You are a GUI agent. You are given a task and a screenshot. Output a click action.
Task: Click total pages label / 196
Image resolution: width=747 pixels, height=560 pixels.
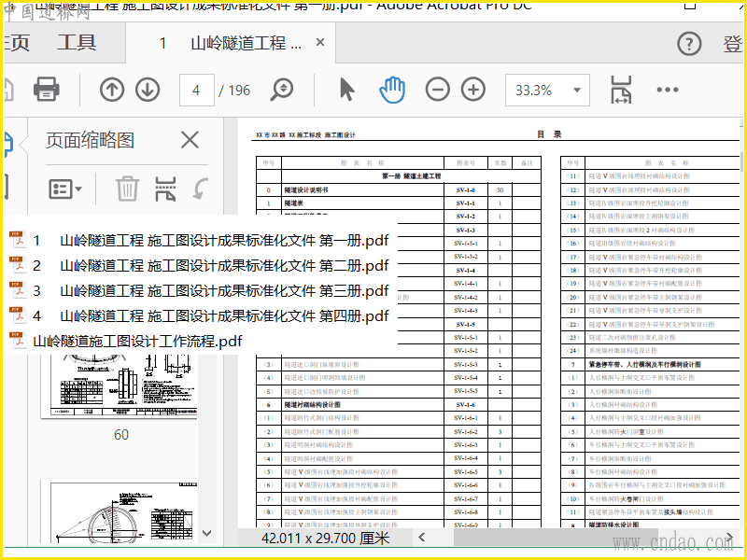click(234, 90)
